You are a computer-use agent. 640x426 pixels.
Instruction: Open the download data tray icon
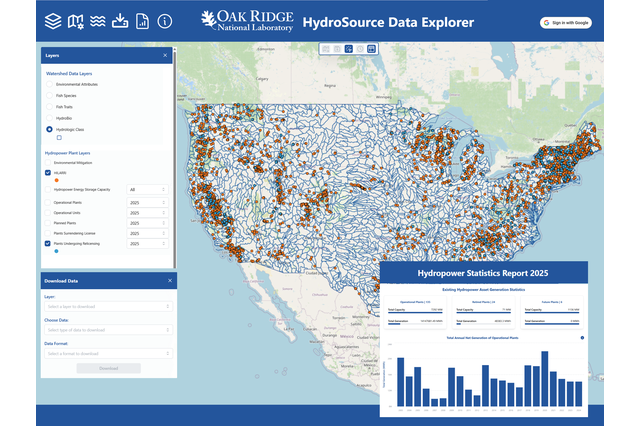120,21
